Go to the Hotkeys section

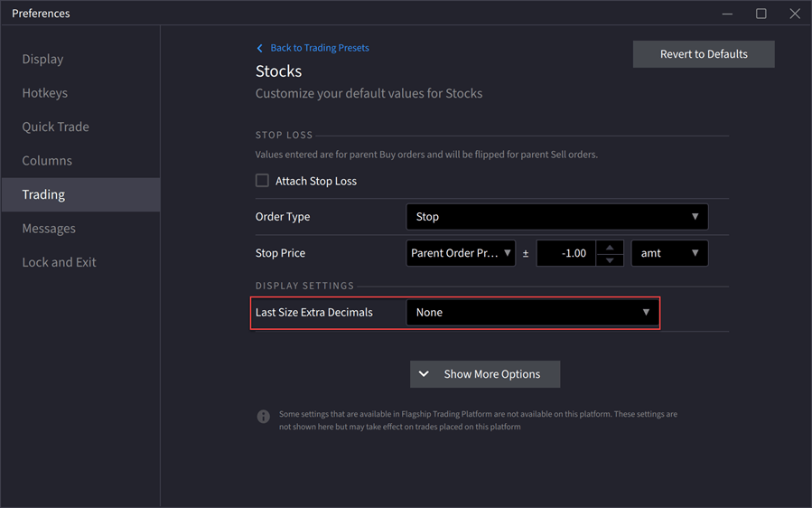click(45, 93)
